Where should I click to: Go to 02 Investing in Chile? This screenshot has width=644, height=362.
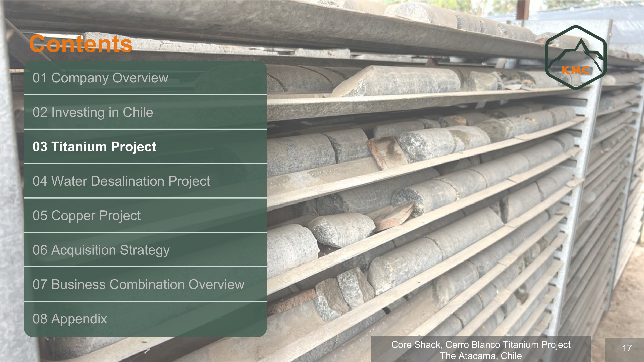click(145, 112)
